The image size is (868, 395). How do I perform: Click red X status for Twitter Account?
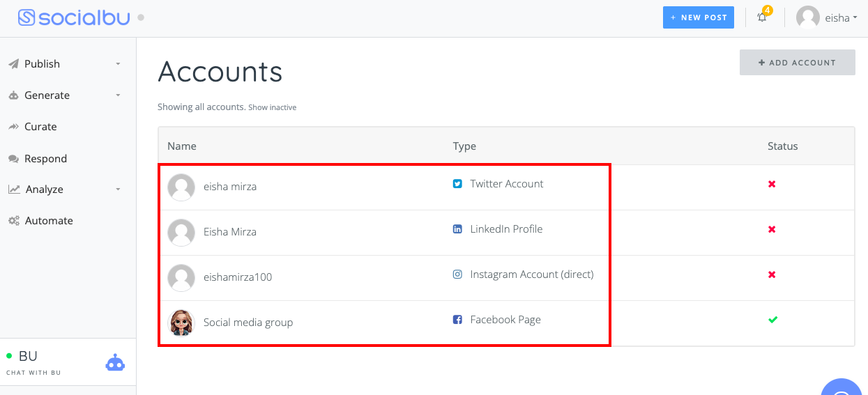tap(772, 184)
